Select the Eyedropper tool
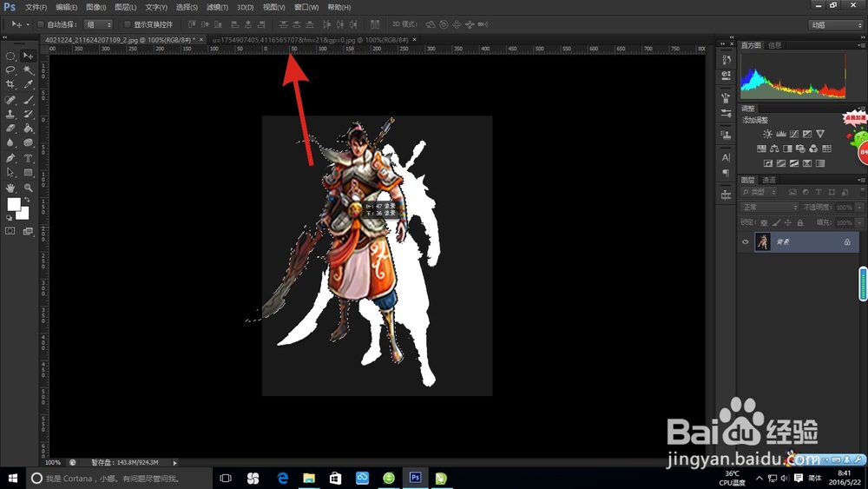 point(28,84)
